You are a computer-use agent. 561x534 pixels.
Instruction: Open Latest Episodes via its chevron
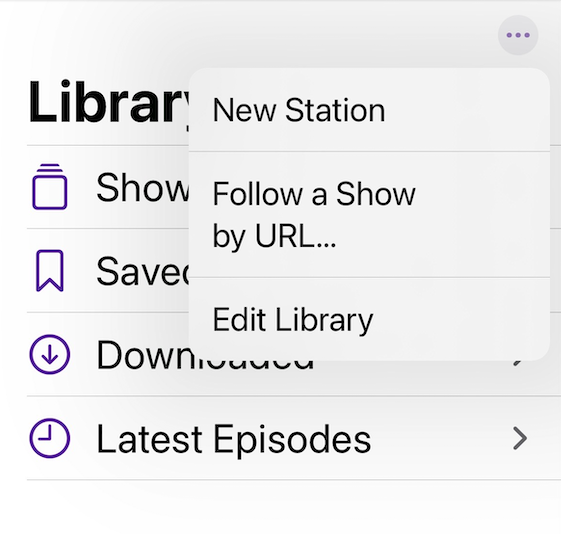coord(520,438)
